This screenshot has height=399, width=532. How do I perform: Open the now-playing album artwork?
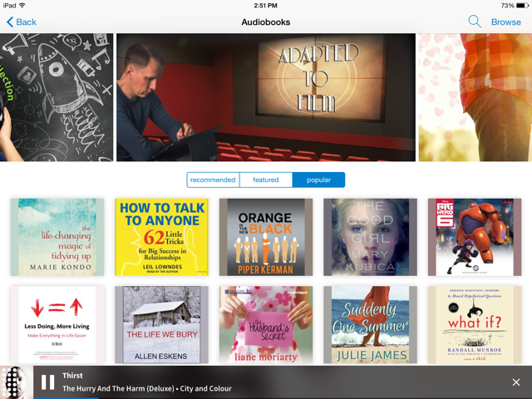pyautogui.click(x=17, y=382)
